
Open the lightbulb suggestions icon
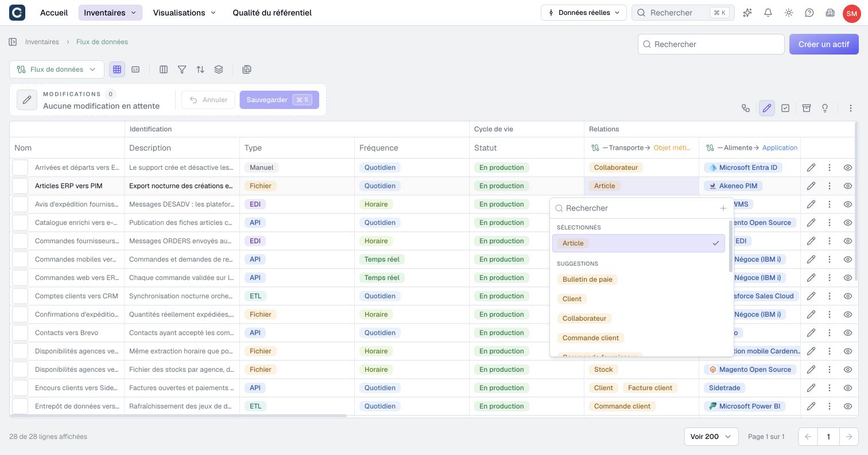[825, 108]
